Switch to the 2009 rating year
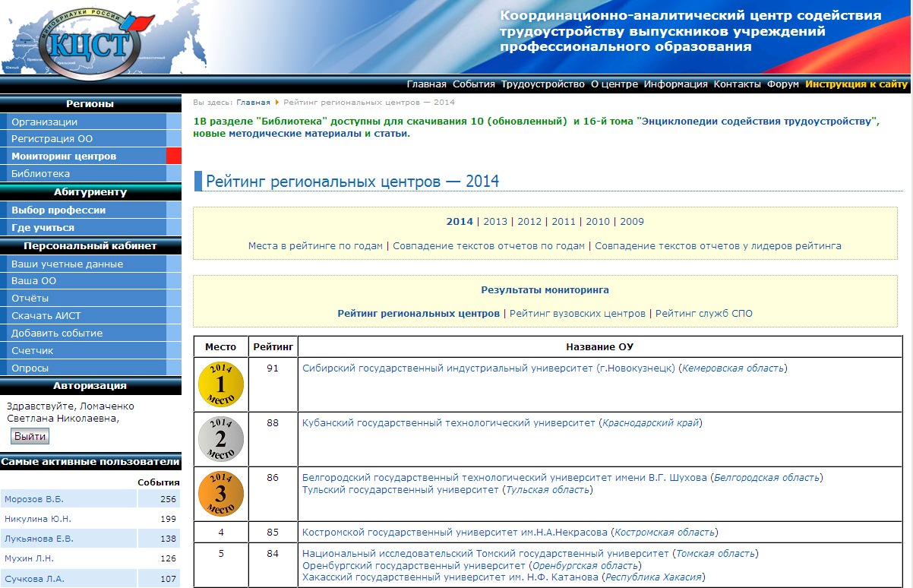913x588 pixels. [x=632, y=222]
